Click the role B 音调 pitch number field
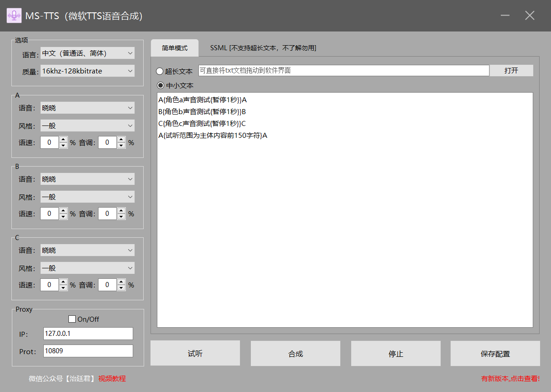Viewport: 551px width, 392px height. click(108, 214)
